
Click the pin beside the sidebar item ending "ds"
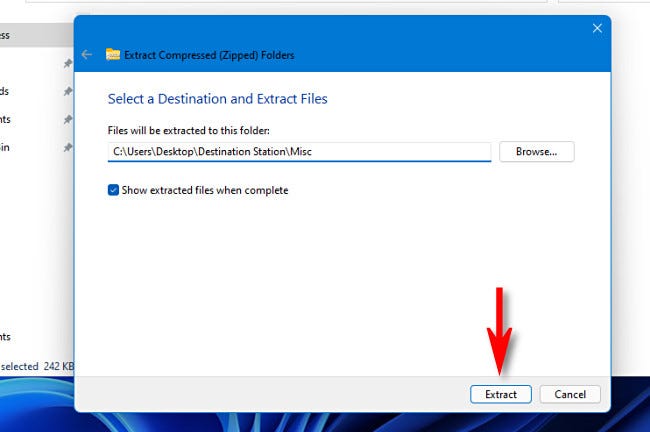click(67, 91)
